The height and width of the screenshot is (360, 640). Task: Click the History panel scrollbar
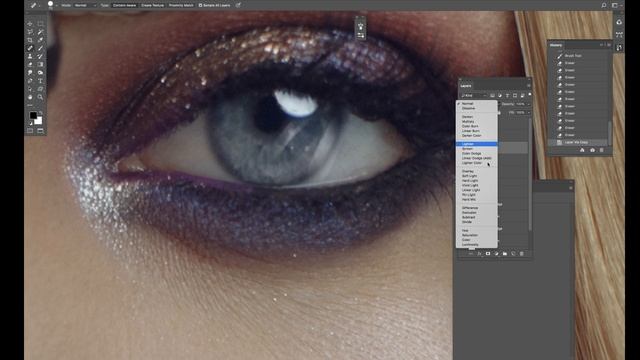(x=610, y=133)
